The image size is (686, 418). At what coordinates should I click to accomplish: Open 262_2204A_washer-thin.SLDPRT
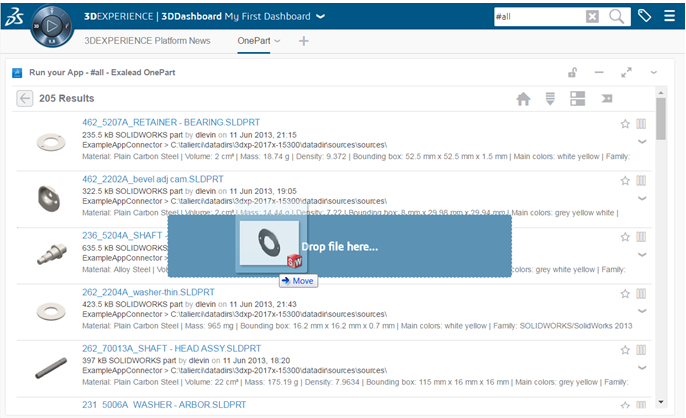coord(148,292)
